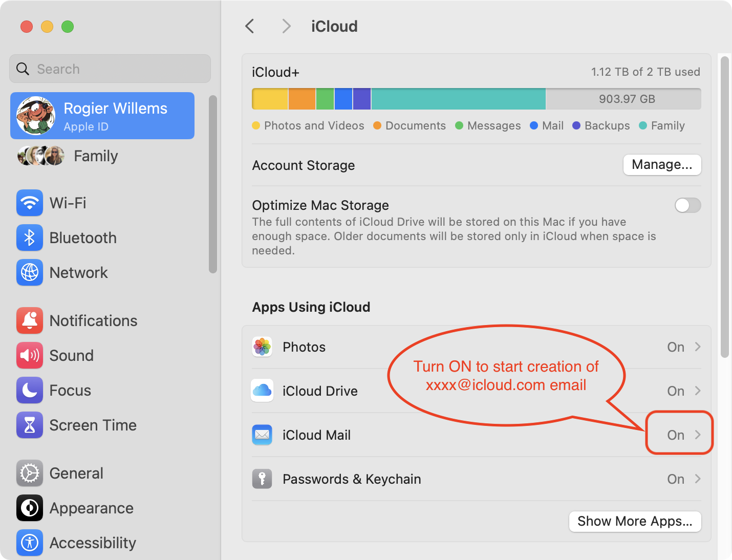Select General label in sidebar
732x560 pixels.
point(76,473)
